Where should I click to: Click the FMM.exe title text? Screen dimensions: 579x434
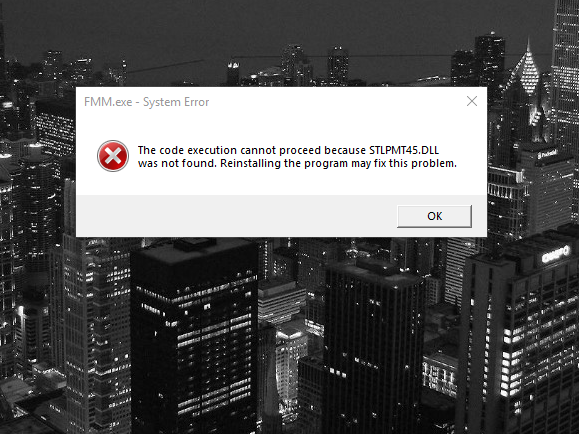click(x=108, y=102)
